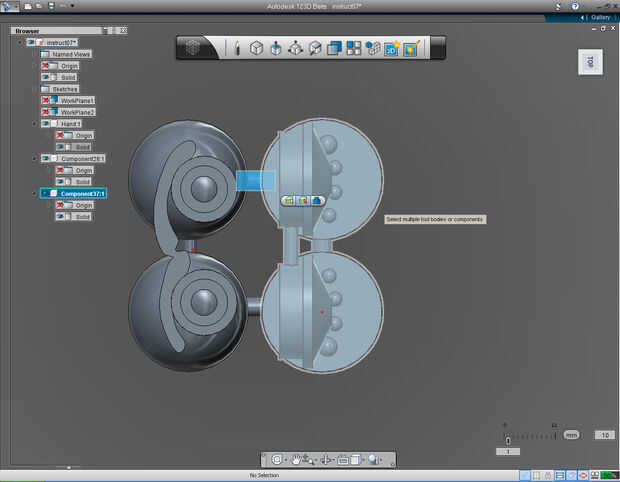Toggle visibility eye of root document node
620x482 pixels.
point(31,42)
